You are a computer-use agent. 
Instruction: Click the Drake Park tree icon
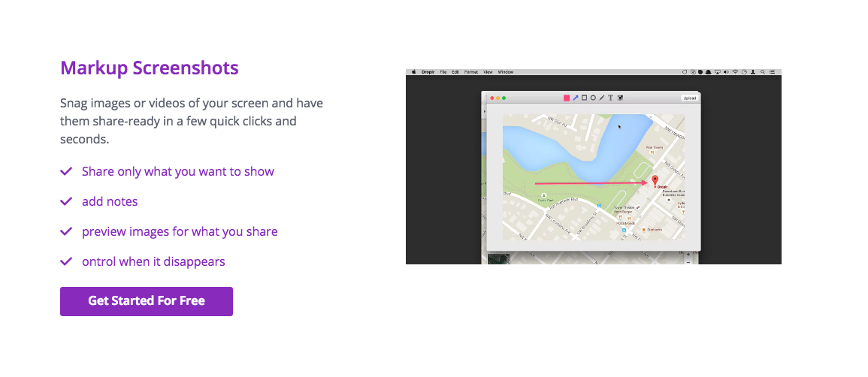543,195
